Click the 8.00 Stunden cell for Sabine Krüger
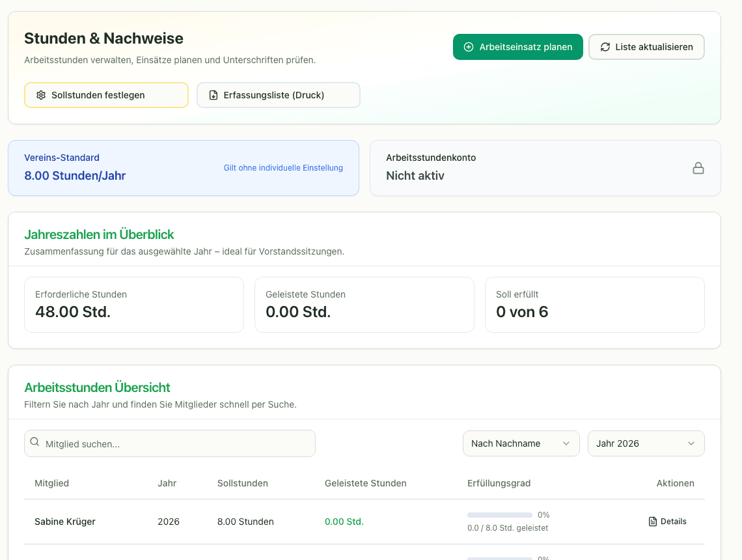Viewport: 742px width, 560px height. (x=245, y=522)
